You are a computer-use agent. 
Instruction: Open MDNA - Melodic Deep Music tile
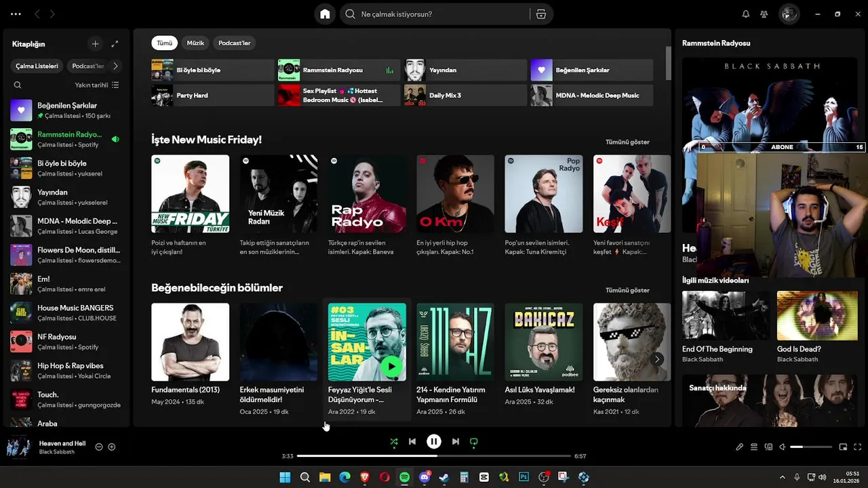pos(592,96)
